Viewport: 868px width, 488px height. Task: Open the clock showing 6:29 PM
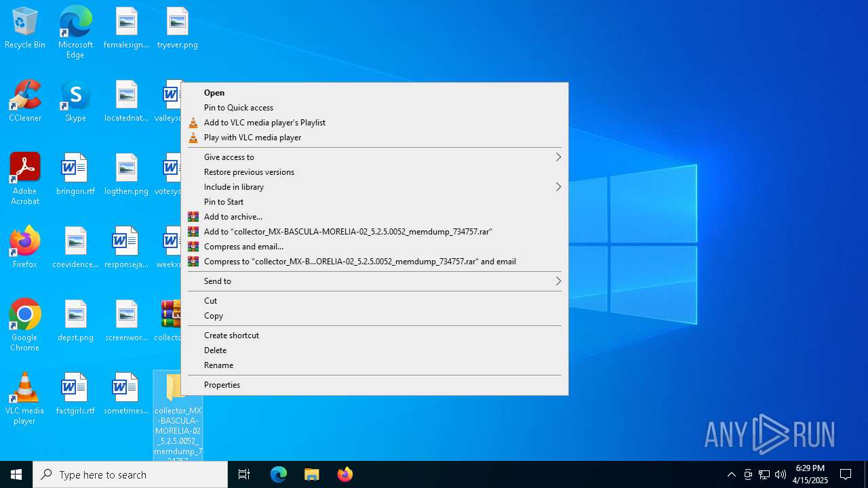click(x=810, y=474)
